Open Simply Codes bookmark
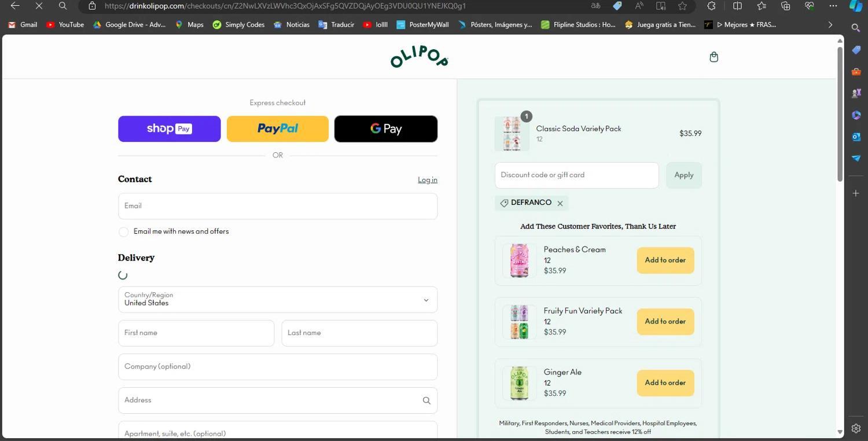This screenshot has height=441, width=868. point(238,25)
